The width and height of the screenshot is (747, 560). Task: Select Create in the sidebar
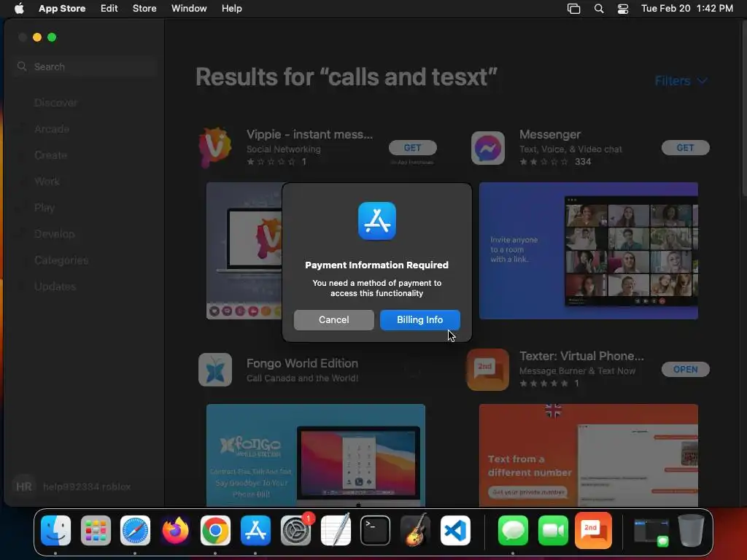pyautogui.click(x=50, y=155)
